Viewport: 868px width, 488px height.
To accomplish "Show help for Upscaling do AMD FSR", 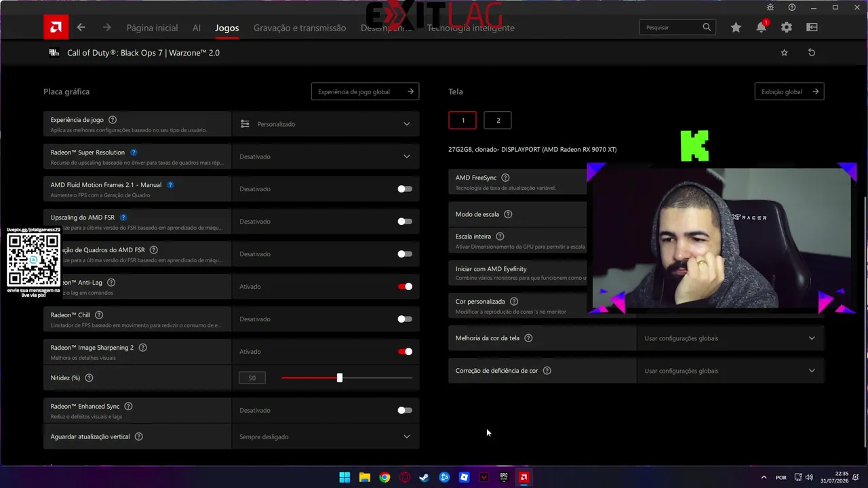I will (x=123, y=218).
